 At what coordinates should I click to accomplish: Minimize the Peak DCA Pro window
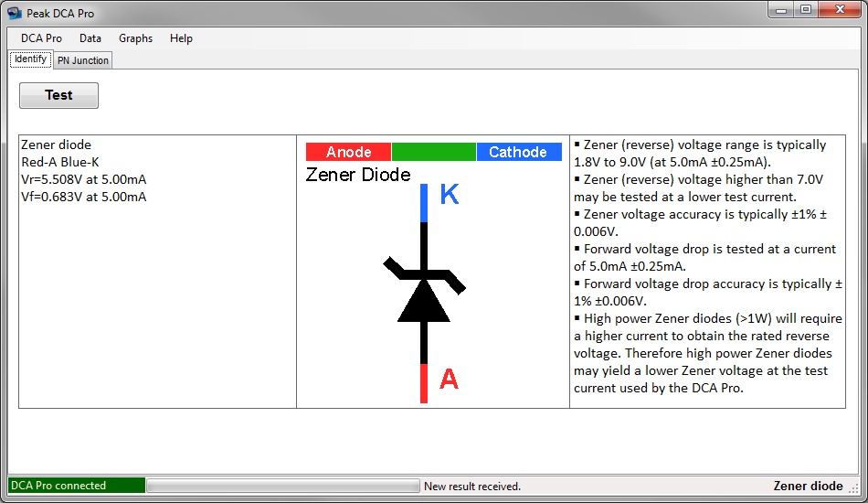[781, 10]
